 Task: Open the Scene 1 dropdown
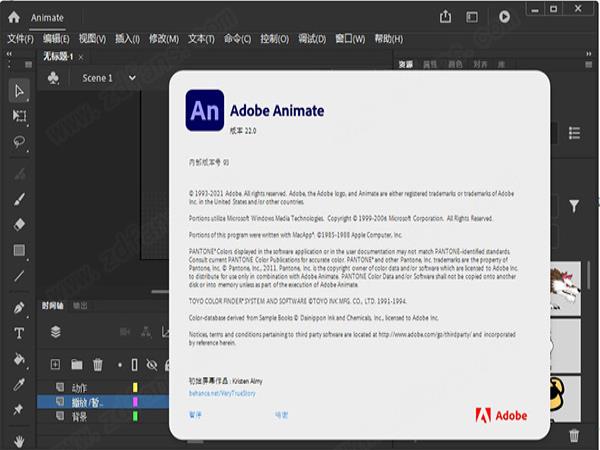[x=132, y=78]
